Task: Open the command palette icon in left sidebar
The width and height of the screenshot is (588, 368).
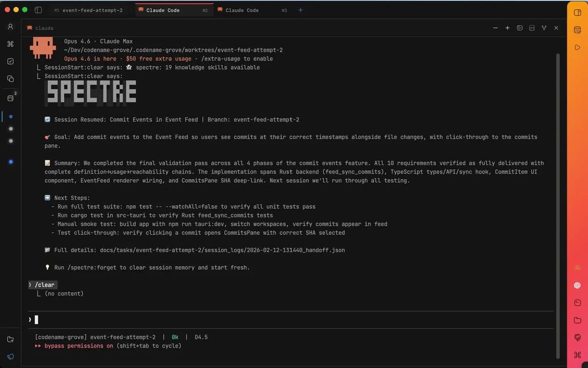Action: [x=10, y=43]
